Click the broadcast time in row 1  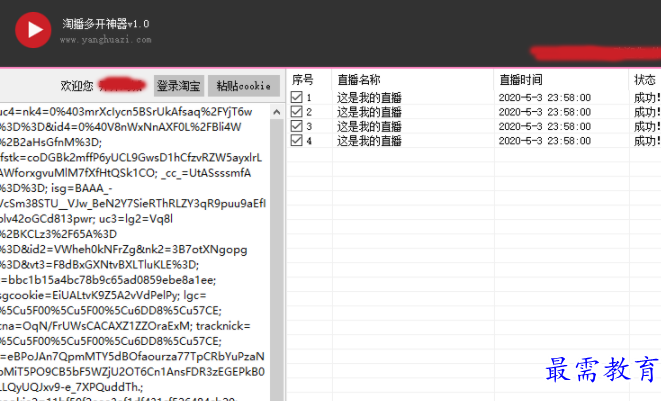[544, 98]
